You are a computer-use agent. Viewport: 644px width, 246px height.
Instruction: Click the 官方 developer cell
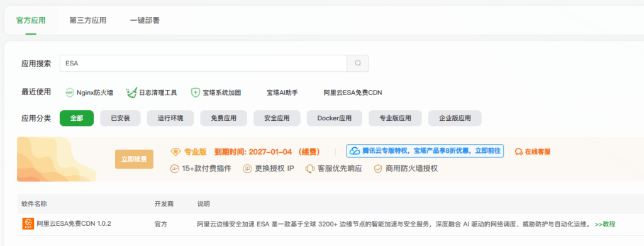(x=160, y=224)
